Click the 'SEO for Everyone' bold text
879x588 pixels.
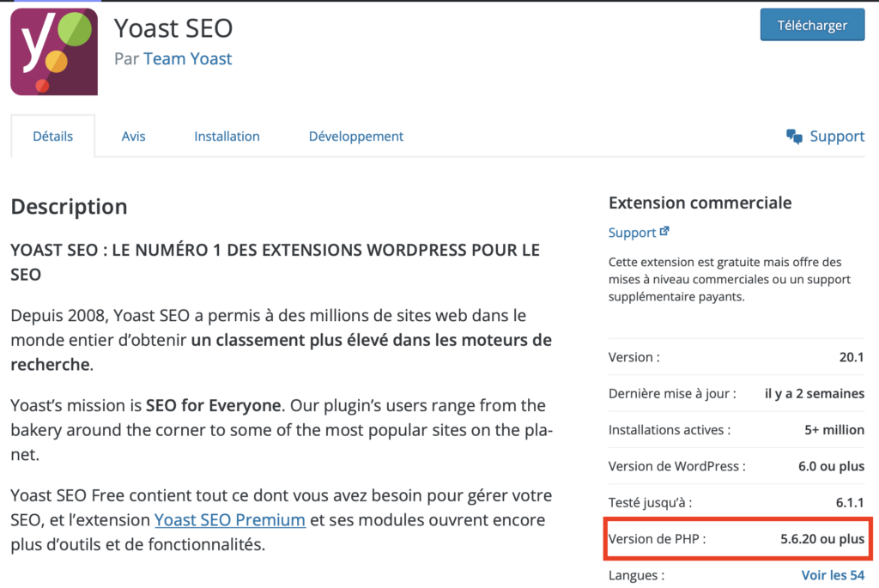pos(214,405)
